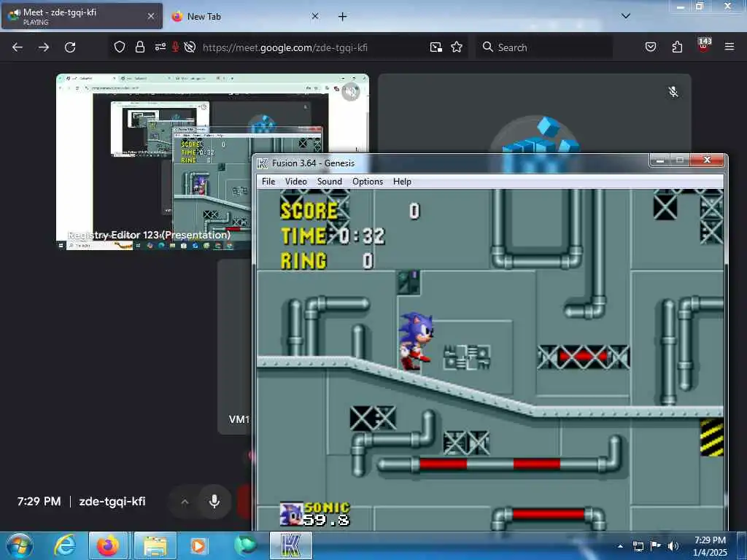Open a new browser tab with plus
The image size is (747, 560).
click(x=343, y=17)
